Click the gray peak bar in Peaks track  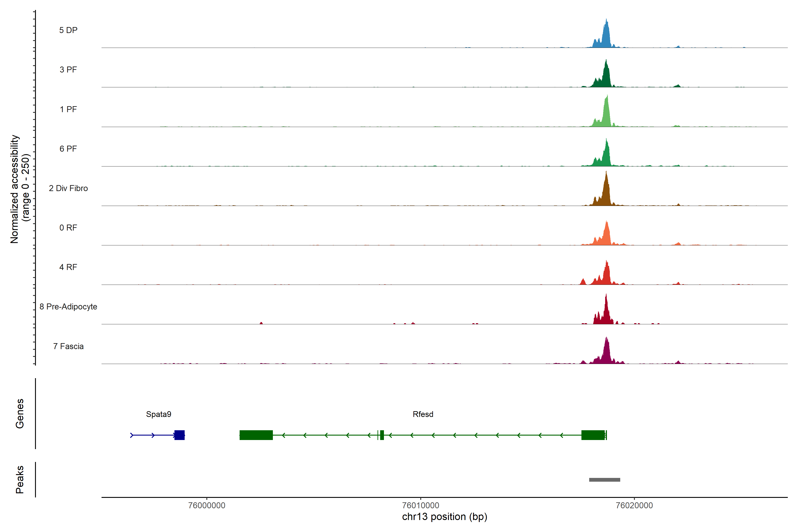tap(605, 480)
